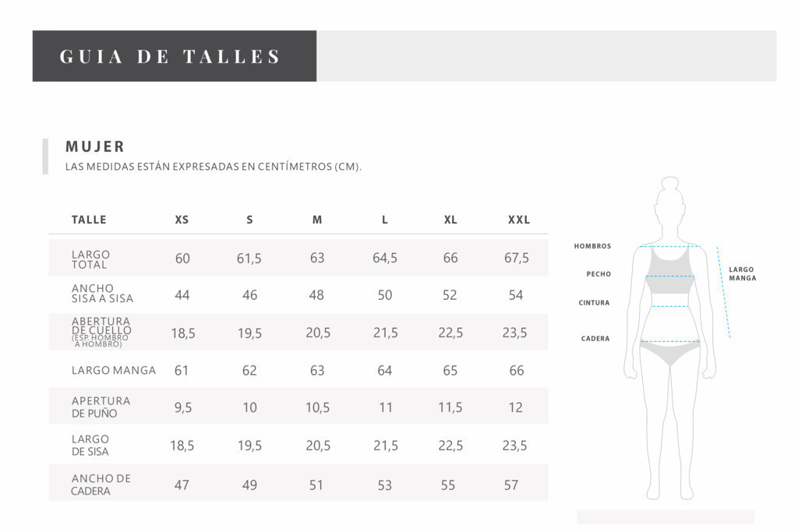Select the LARGO TOTAL row label
This screenshot has width=798, height=532.
[x=90, y=259]
